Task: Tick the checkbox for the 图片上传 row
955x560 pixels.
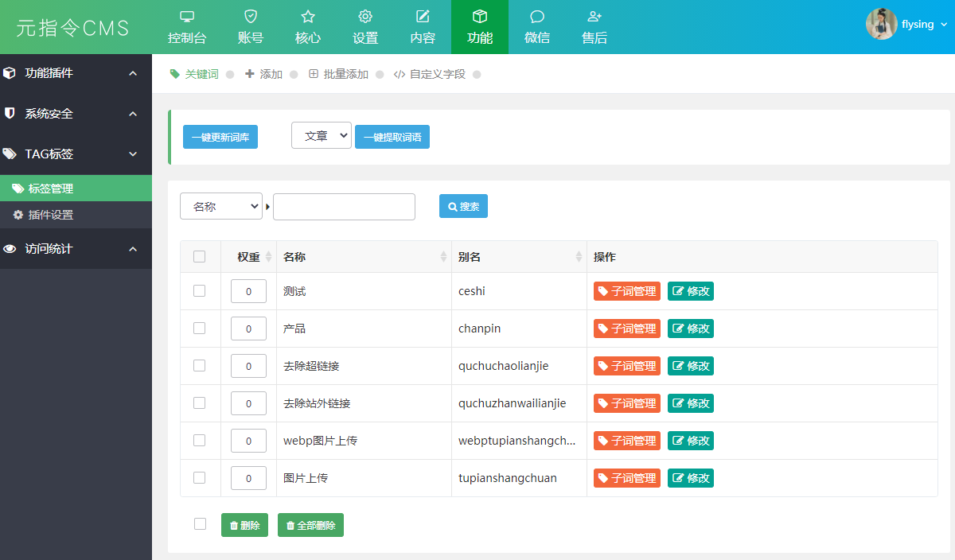Action: [200, 478]
